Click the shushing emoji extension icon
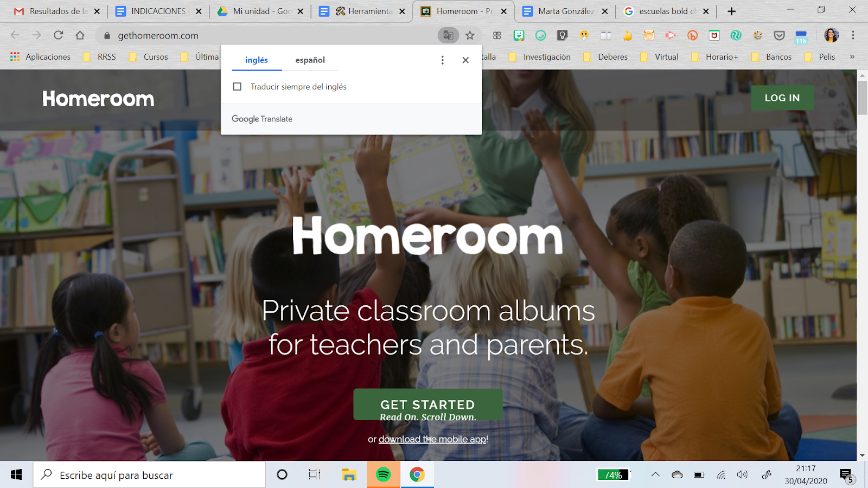Screen dimensions: 868x488 pyautogui.click(x=584, y=35)
